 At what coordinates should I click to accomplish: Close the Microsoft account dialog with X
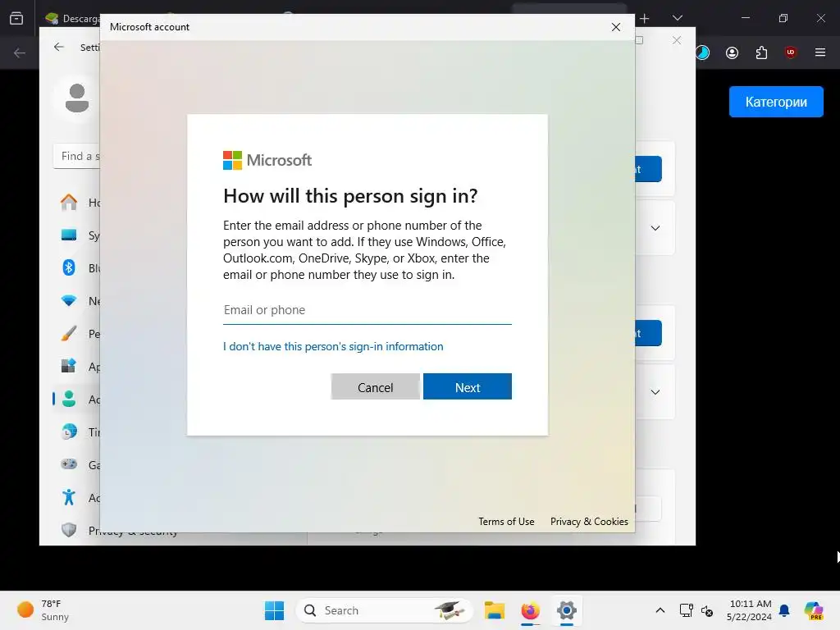(x=616, y=27)
